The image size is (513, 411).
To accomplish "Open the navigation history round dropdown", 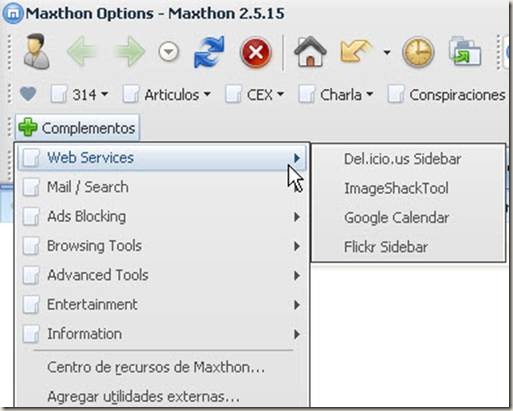I will [x=169, y=52].
